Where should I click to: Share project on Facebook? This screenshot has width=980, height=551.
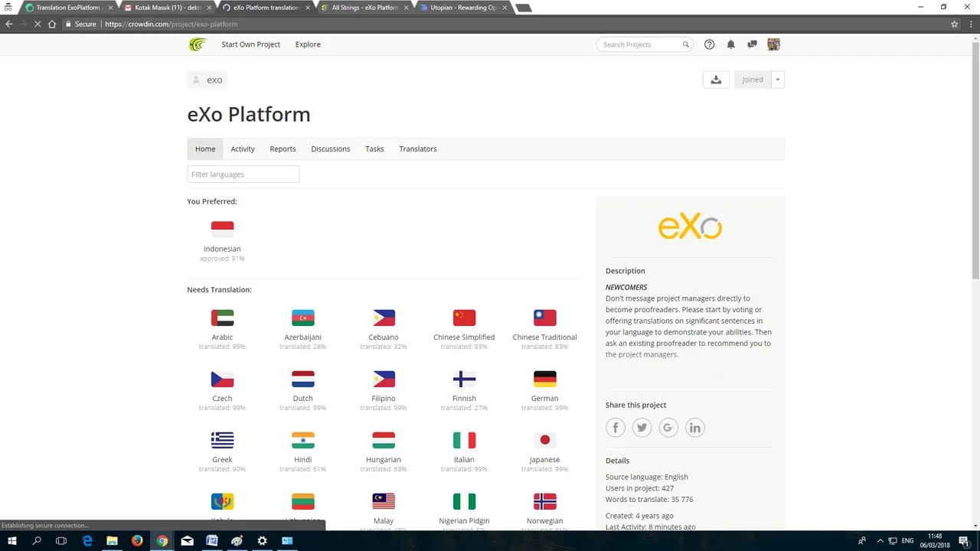click(x=616, y=428)
